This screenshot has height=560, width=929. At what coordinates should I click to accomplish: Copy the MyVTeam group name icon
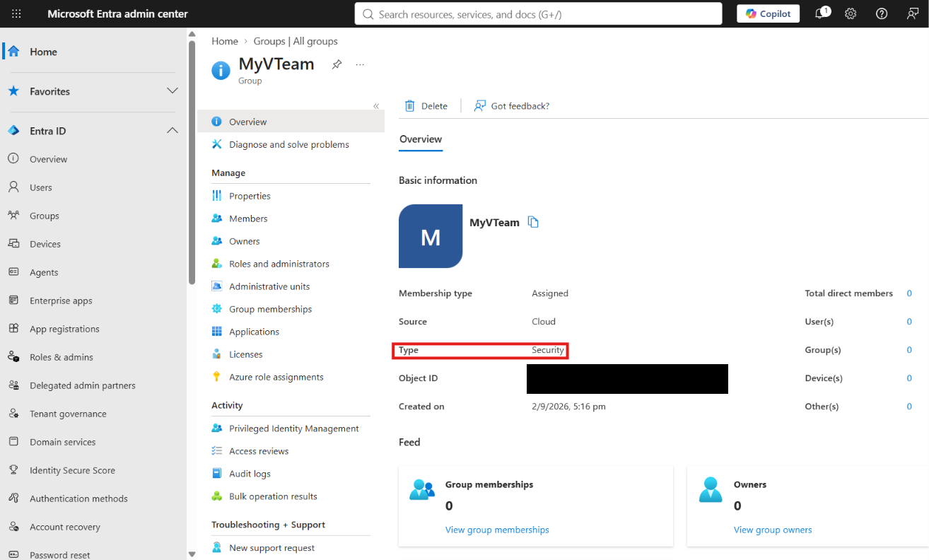pos(534,222)
